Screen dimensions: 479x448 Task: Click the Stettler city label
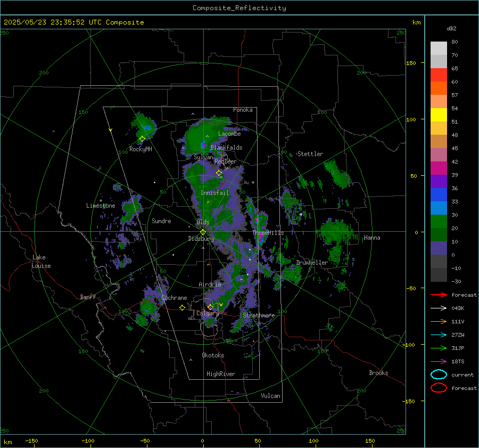pyautogui.click(x=310, y=154)
